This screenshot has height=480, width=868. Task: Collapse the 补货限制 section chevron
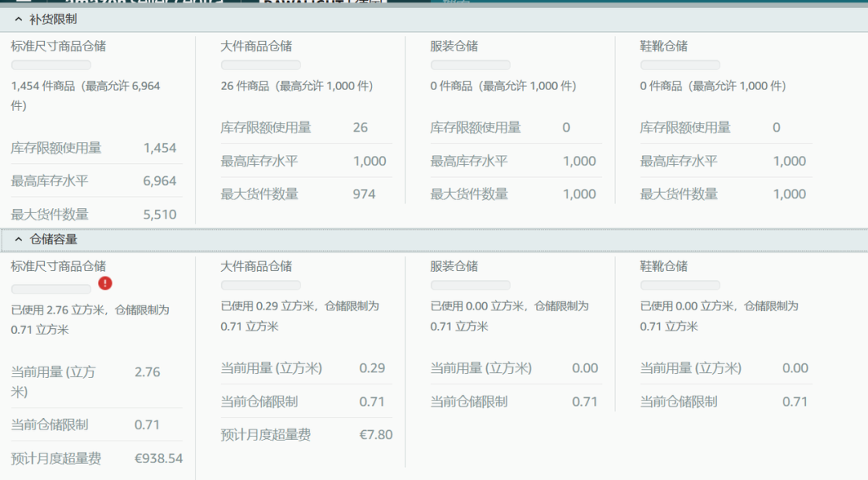pos(18,18)
